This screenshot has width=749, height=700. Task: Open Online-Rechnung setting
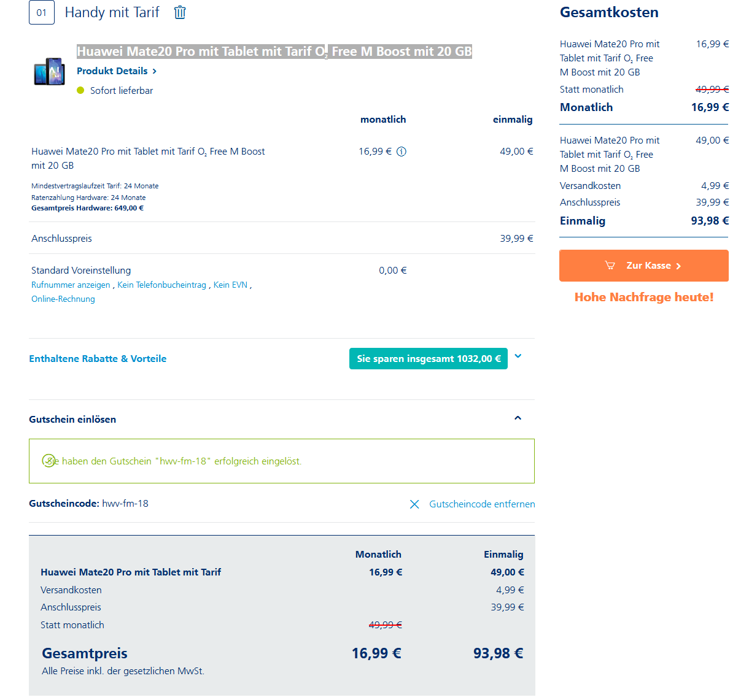[x=63, y=299]
